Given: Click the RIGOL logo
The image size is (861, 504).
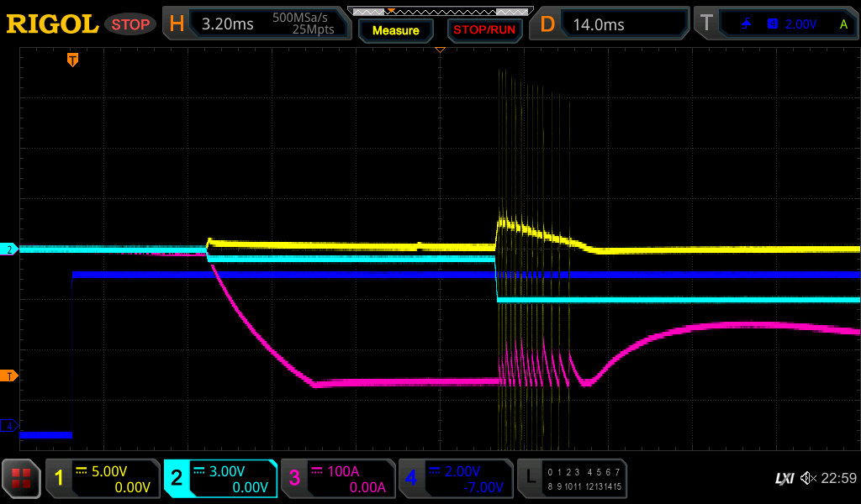Looking at the screenshot, I should click(x=53, y=24).
